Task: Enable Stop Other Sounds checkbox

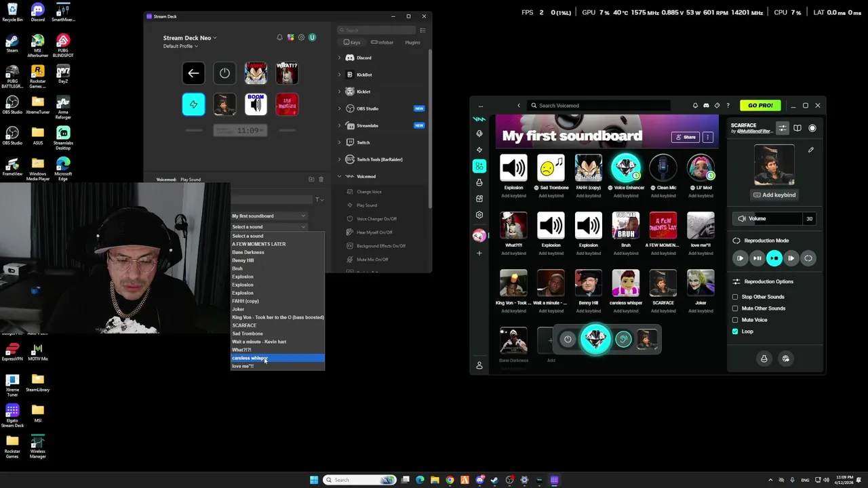Action: [x=735, y=297]
